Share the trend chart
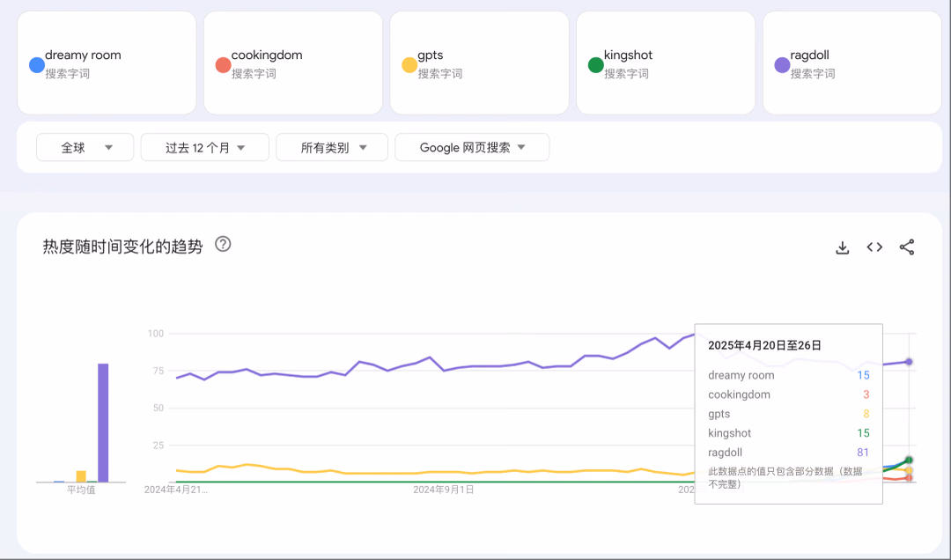Screen dimensions: 951x560 tap(906, 247)
